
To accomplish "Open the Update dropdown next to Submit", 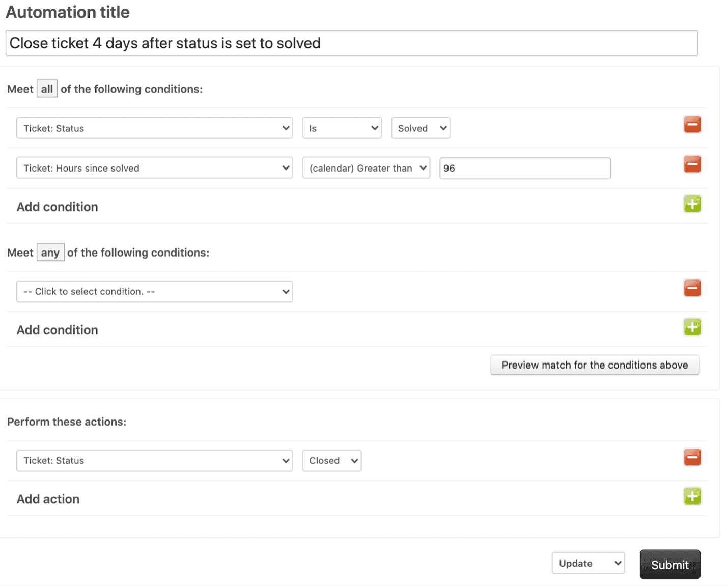I will click(588, 563).
